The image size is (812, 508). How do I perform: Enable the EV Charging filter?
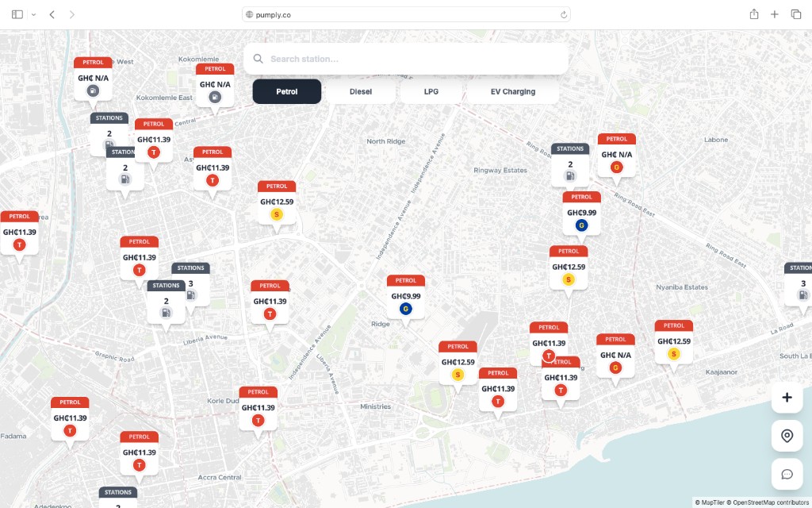point(512,91)
